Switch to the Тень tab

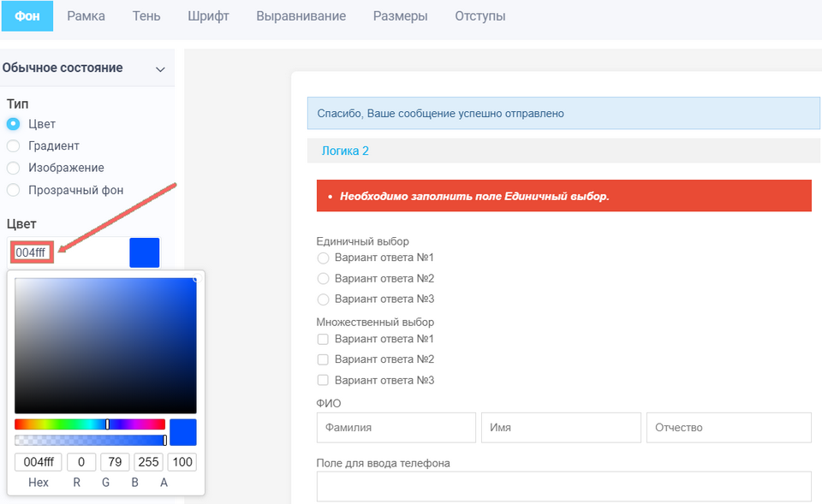[x=146, y=16]
